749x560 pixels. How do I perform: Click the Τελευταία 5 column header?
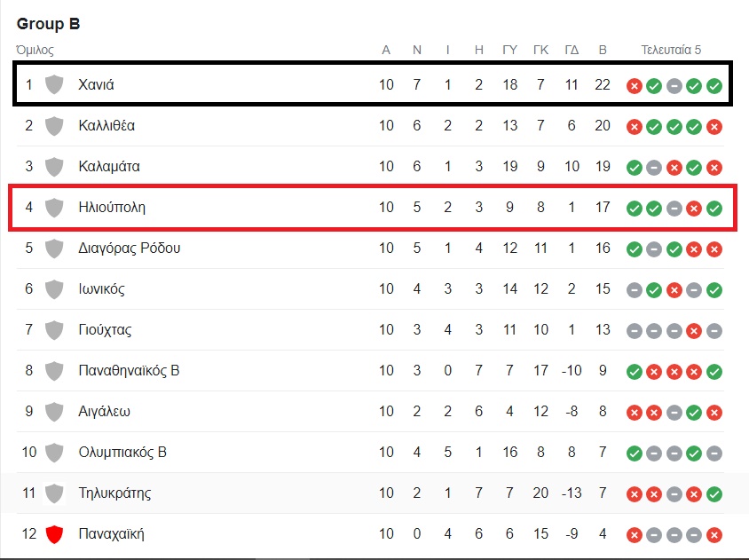(x=671, y=50)
